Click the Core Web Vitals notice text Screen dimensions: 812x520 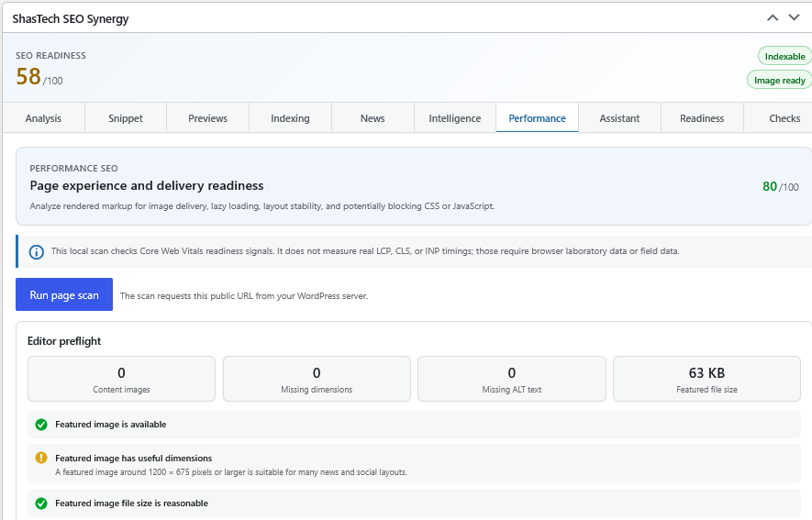[365, 251]
